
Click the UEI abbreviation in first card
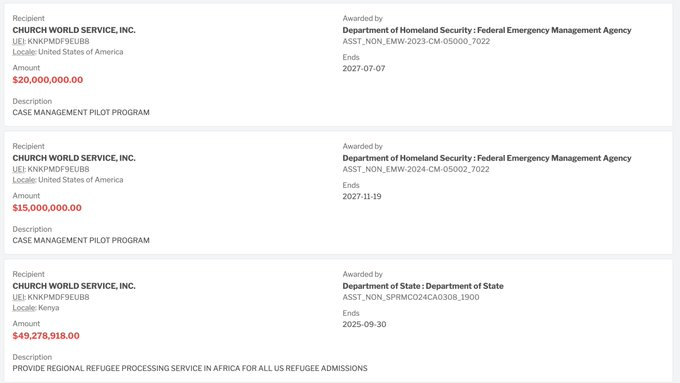click(19, 41)
